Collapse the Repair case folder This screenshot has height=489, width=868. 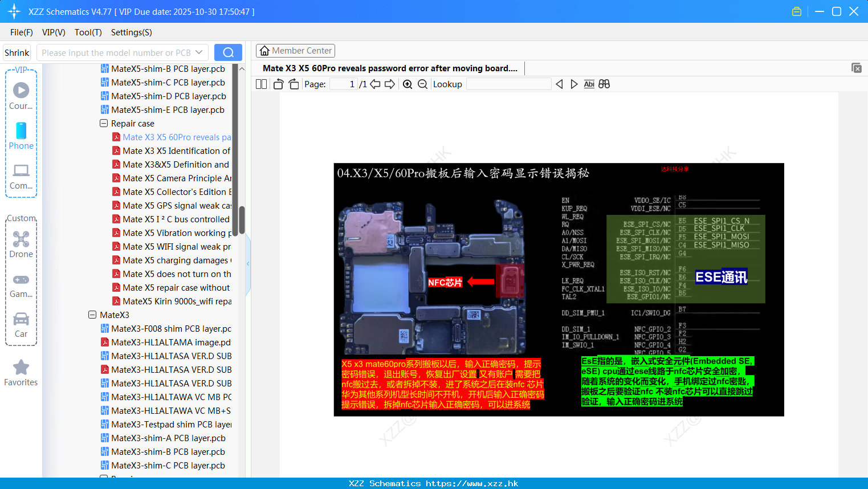pyautogui.click(x=104, y=123)
